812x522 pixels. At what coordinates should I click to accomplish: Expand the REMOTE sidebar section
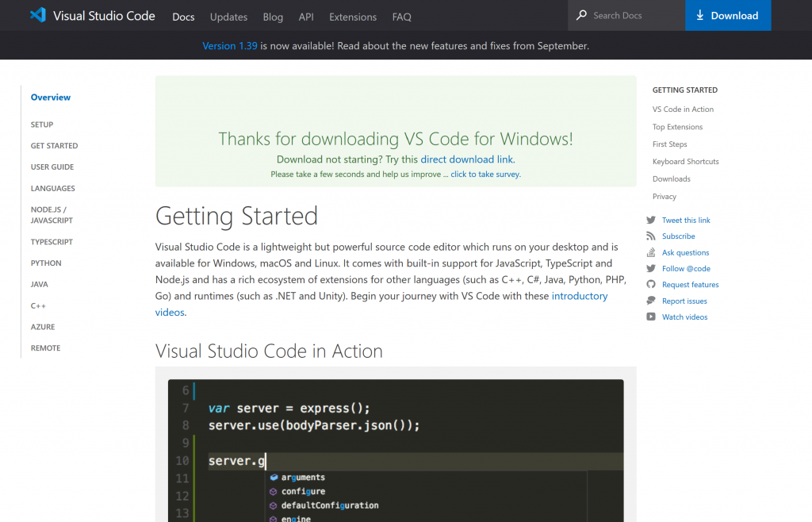click(45, 348)
